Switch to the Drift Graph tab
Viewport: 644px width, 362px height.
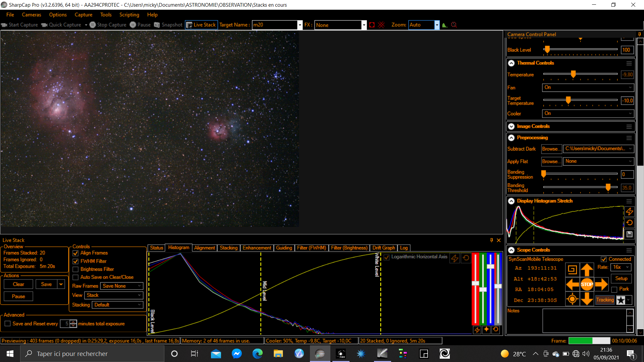pyautogui.click(x=383, y=248)
